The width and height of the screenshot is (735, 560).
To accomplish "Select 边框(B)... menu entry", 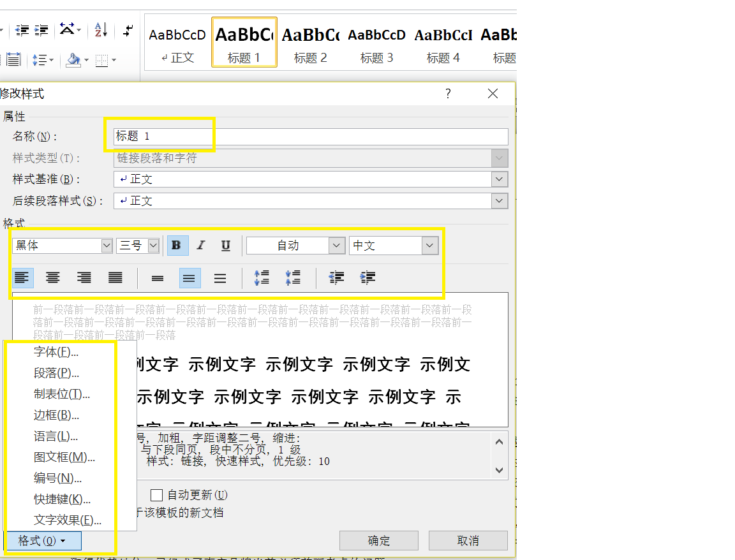I will [56, 415].
